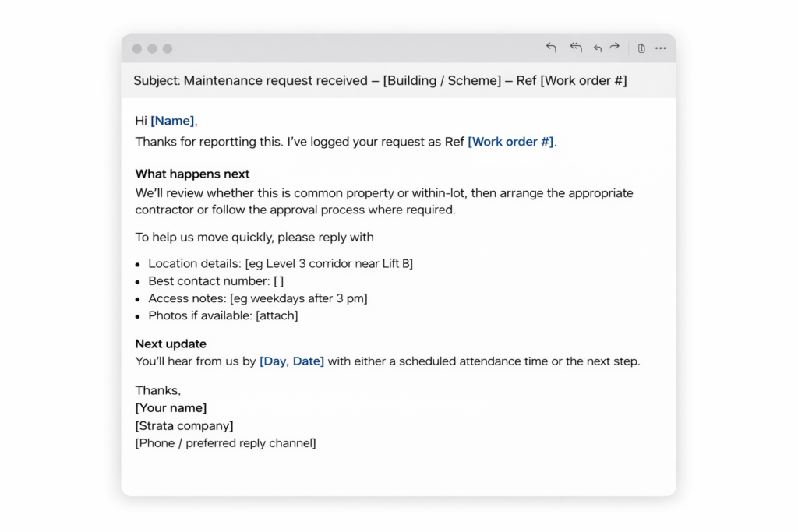
Task: Click the "What happens next" heading
Action: (x=192, y=174)
